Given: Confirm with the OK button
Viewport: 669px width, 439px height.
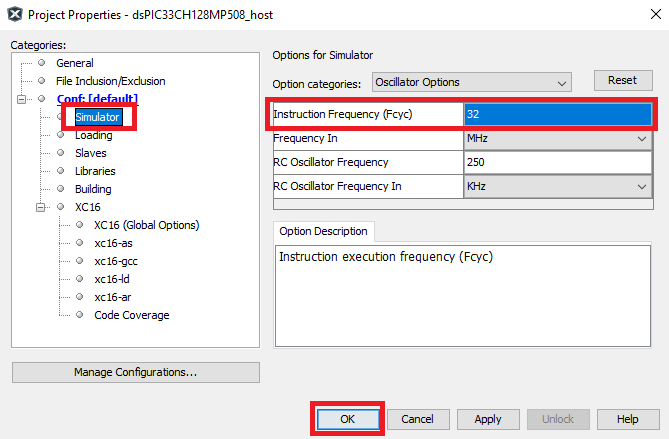Looking at the screenshot, I should point(348,419).
